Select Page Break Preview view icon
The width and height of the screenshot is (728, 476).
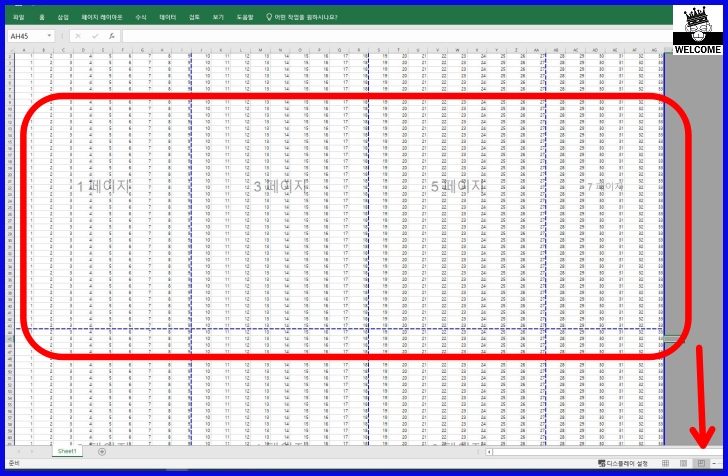701,463
